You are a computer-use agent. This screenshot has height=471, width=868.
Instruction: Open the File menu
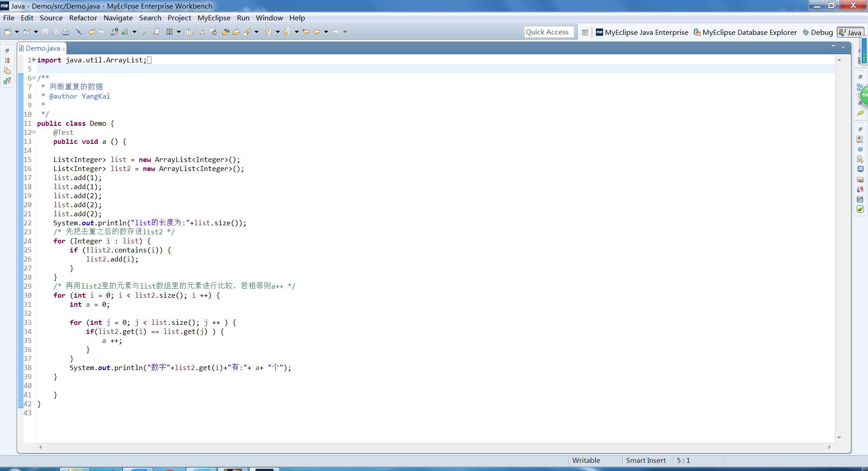pos(9,18)
